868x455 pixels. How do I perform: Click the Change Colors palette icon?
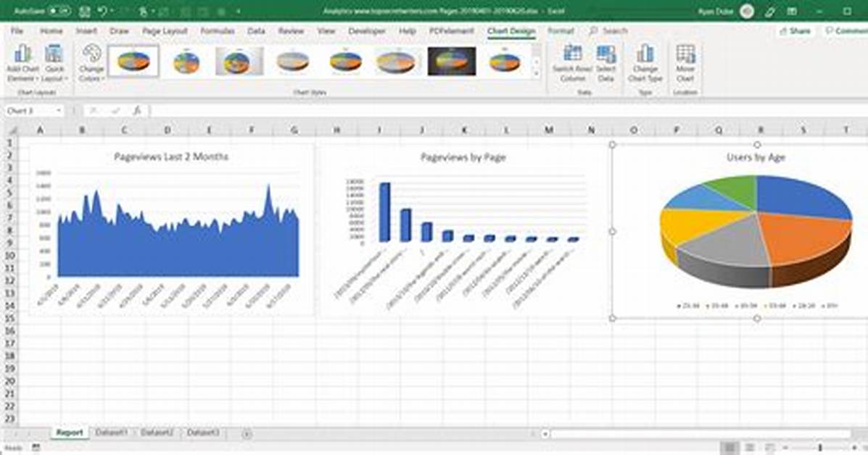click(x=91, y=54)
